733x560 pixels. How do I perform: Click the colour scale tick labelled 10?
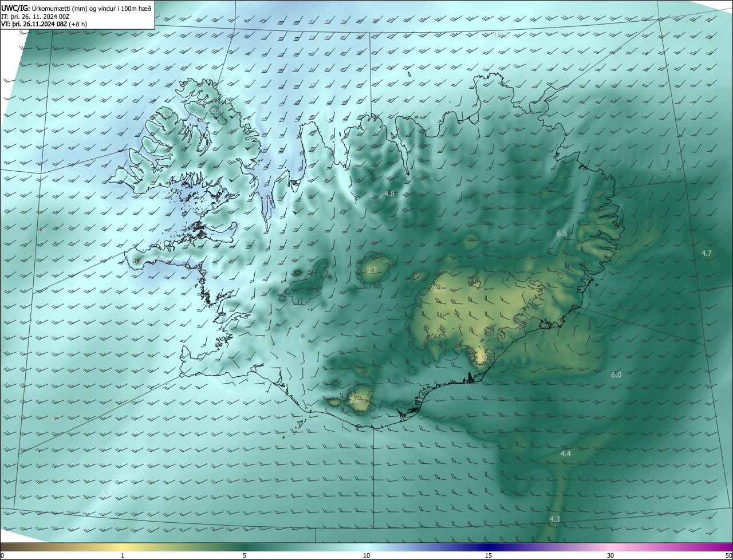366,555
